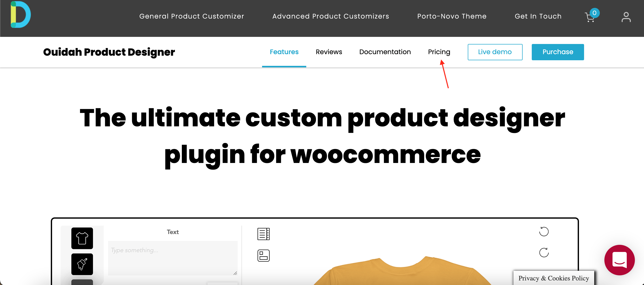The height and width of the screenshot is (285, 644).
Task: Switch to the Reviews tab
Action: (329, 52)
